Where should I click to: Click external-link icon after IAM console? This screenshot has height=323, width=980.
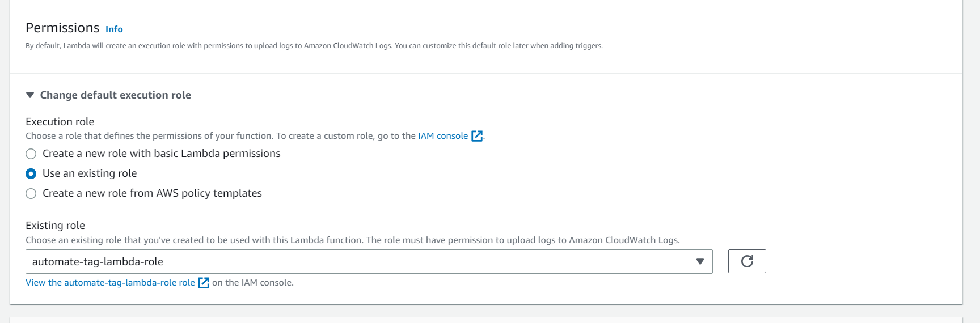click(x=477, y=136)
